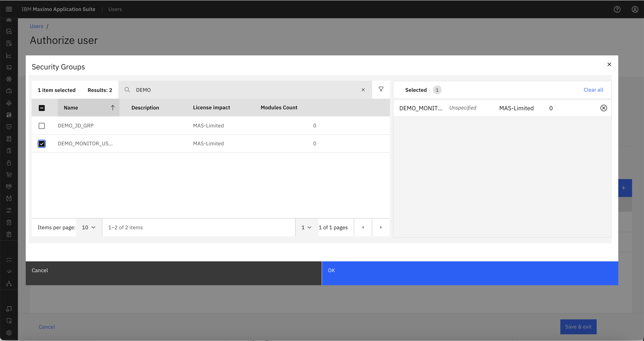The image size is (644, 341).
Task: Open the calendar grid sidebar icon
Action: 9,115
